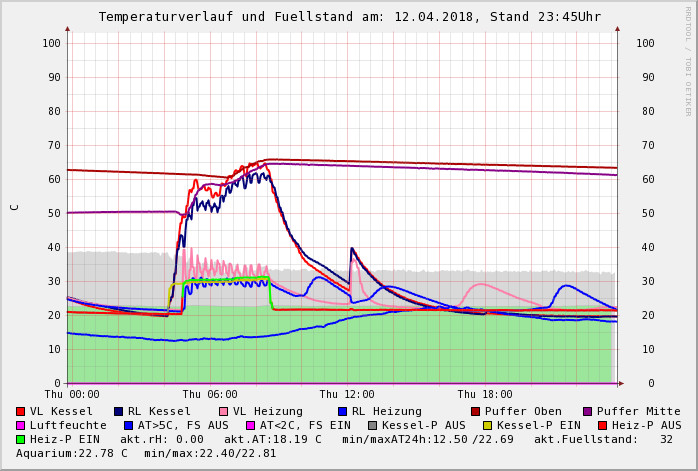
Task: Click the dark blue RL Kessel swatch
Action: (118, 411)
